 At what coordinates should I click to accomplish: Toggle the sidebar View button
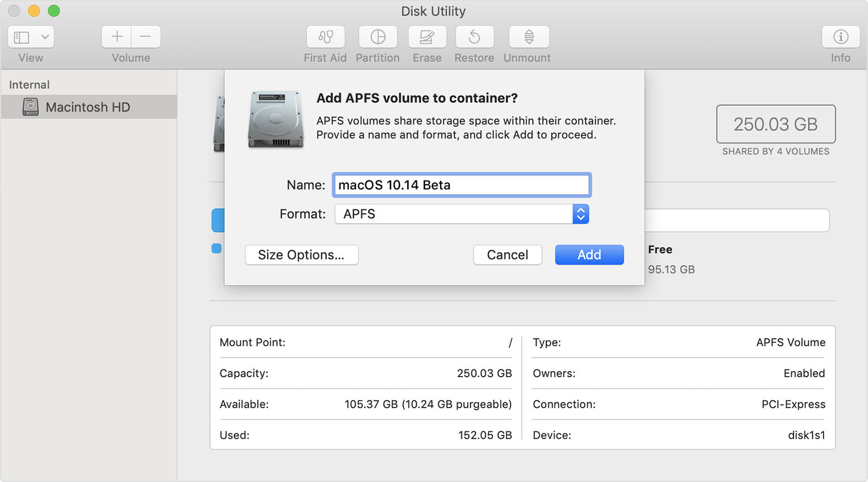point(22,37)
